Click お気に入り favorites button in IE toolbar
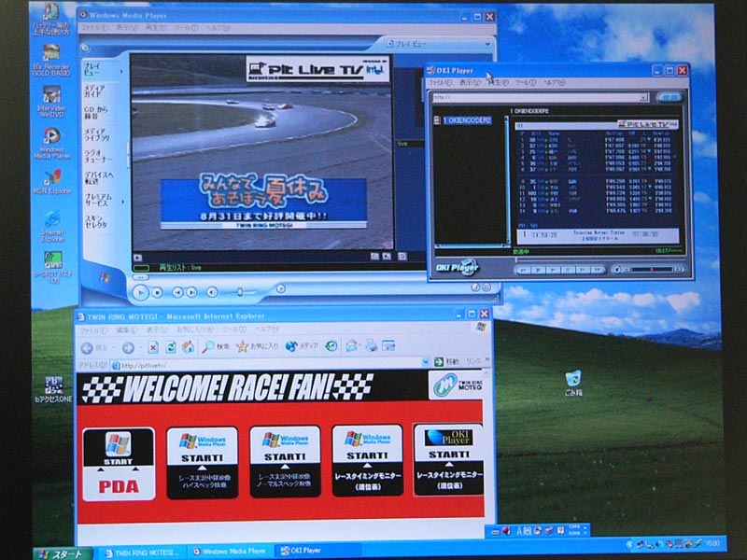The height and width of the screenshot is (560, 747). click(258, 346)
